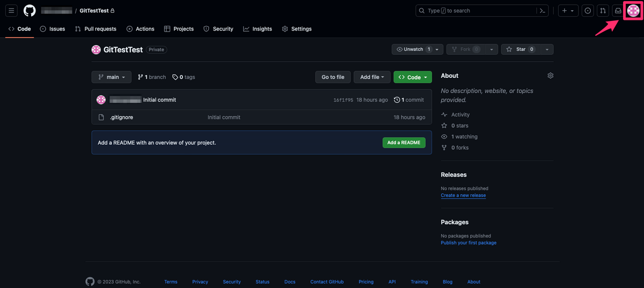Open Initial commit link in .gitignore row
This screenshot has height=288, width=644.
pos(224,117)
